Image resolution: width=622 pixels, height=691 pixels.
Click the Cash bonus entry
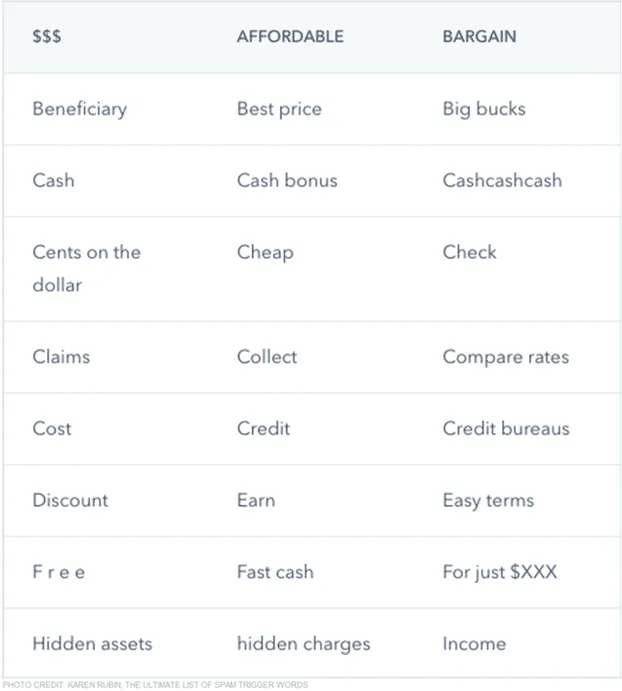(x=287, y=181)
